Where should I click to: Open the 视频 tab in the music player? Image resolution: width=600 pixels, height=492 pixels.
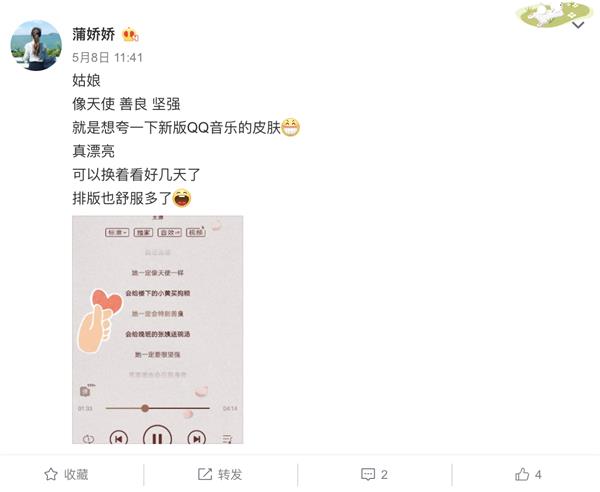(196, 232)
